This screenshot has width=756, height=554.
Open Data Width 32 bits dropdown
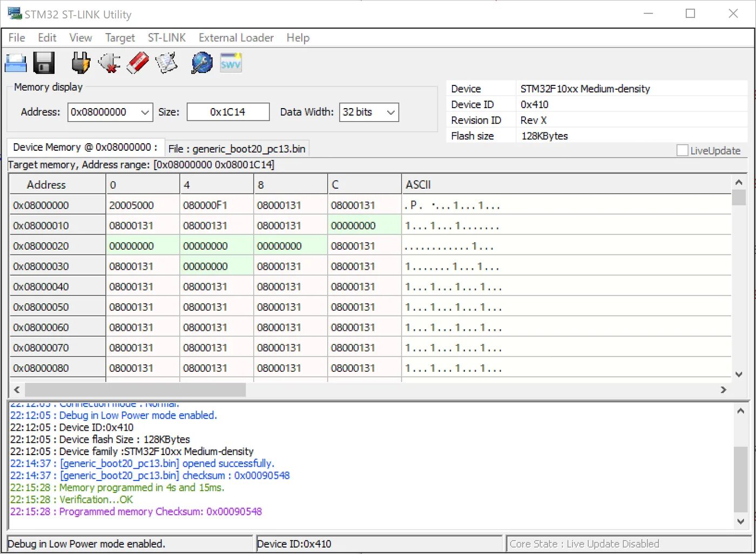click(x=391, y=112)
